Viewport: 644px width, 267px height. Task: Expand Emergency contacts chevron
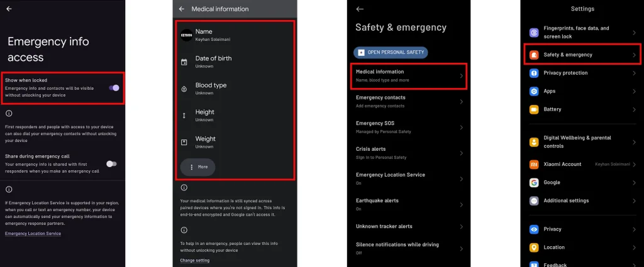pos(461,101)
